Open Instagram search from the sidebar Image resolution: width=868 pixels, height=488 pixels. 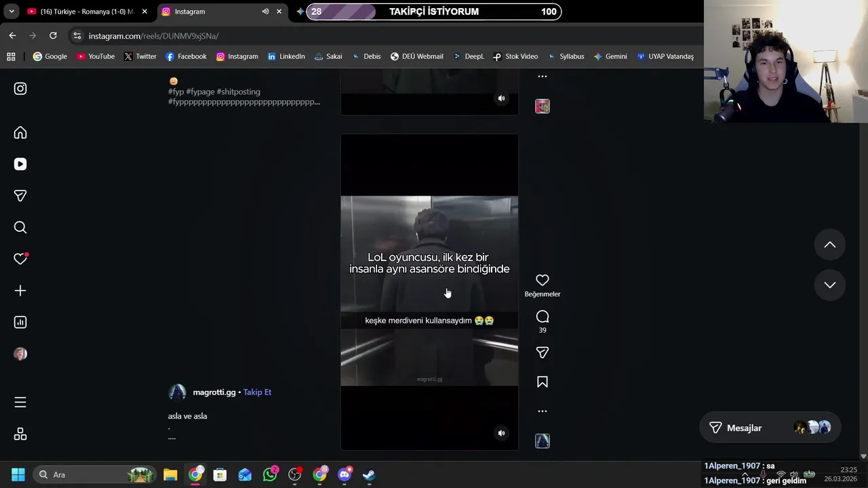[20, 228]
